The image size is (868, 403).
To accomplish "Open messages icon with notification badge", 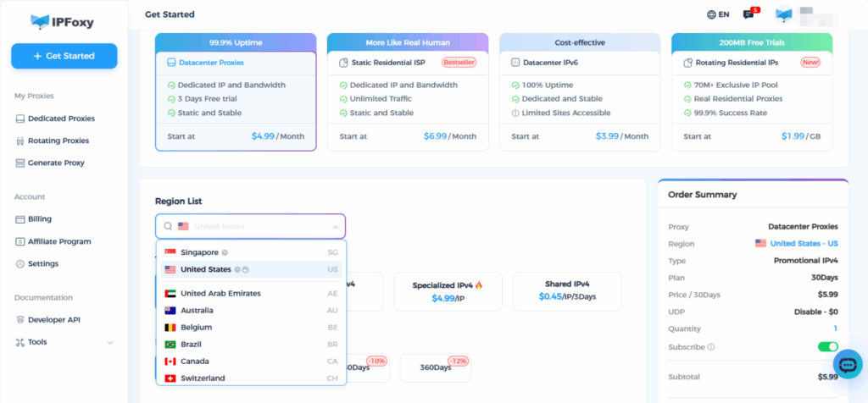I will (750, 14).
